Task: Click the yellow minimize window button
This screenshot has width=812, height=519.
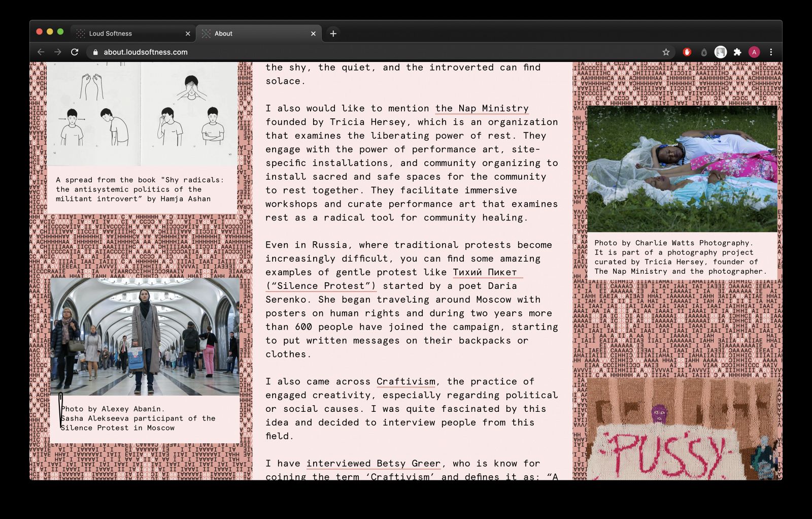Action: (50, 31)
